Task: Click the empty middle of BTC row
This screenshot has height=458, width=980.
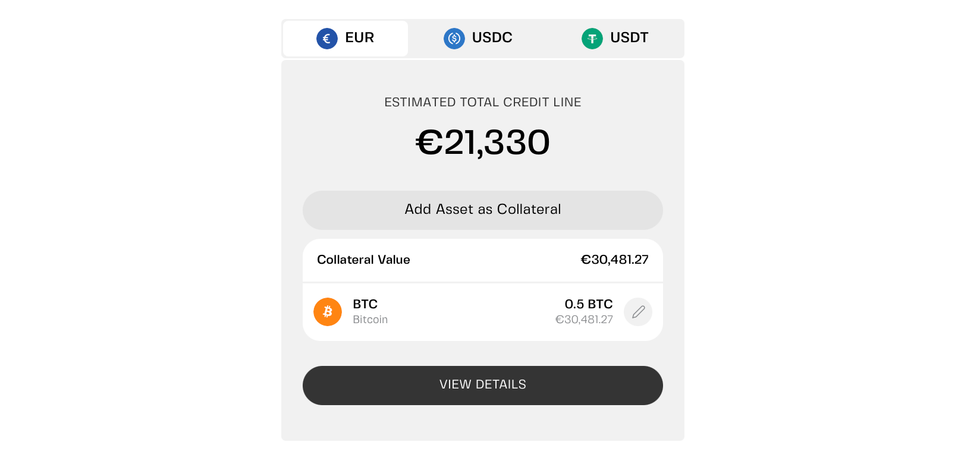Action: click(x=470, y=312)
